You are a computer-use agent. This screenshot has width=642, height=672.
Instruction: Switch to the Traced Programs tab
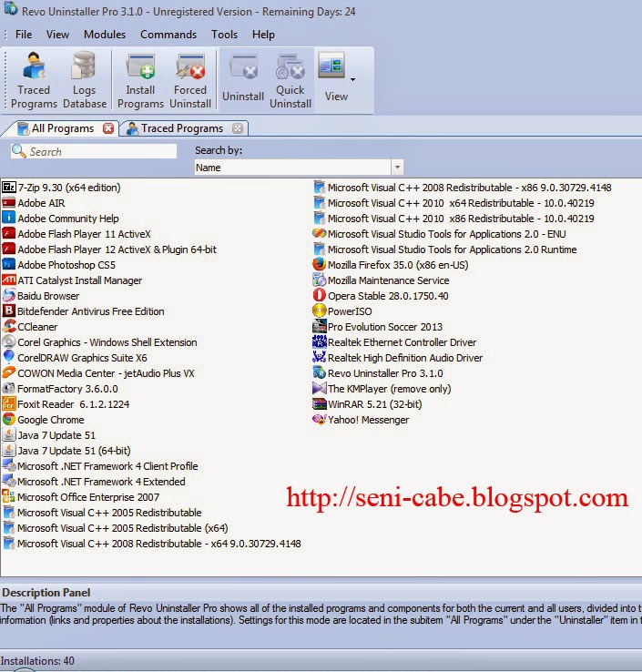click(x=182, y=128)
